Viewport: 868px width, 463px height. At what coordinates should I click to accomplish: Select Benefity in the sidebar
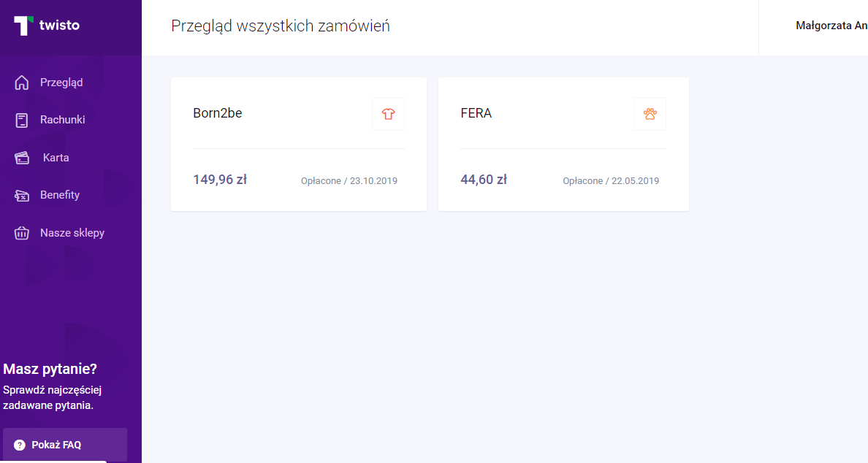59,195
